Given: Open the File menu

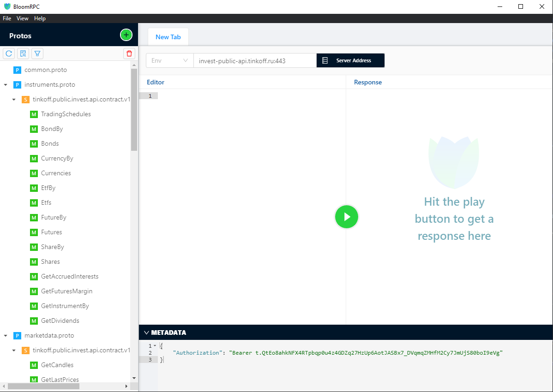Looking at the screenshot, I should tap(7, 18).
